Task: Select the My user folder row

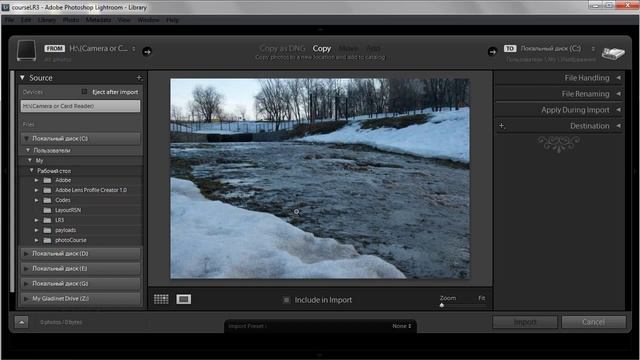Action: click(x=81, y=160)
